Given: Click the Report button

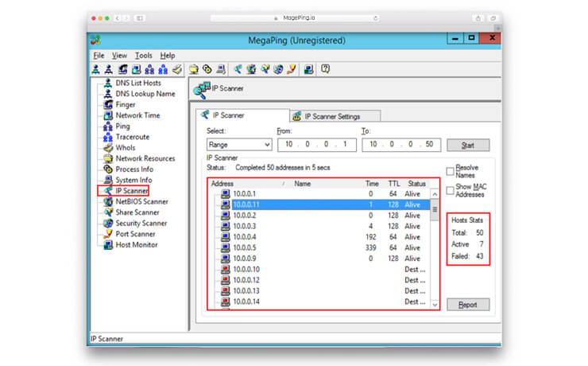Looking at the screenshot, I should point(468,305).
